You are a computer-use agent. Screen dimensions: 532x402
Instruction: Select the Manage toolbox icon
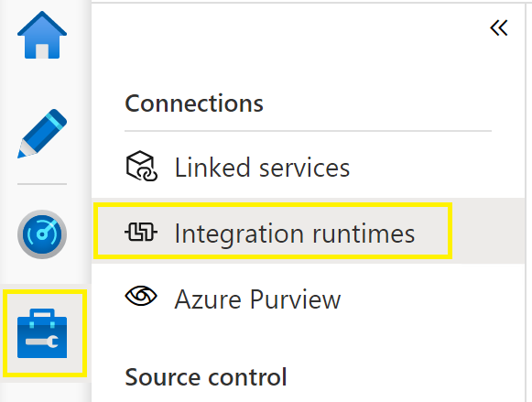(x=42, y=333)
